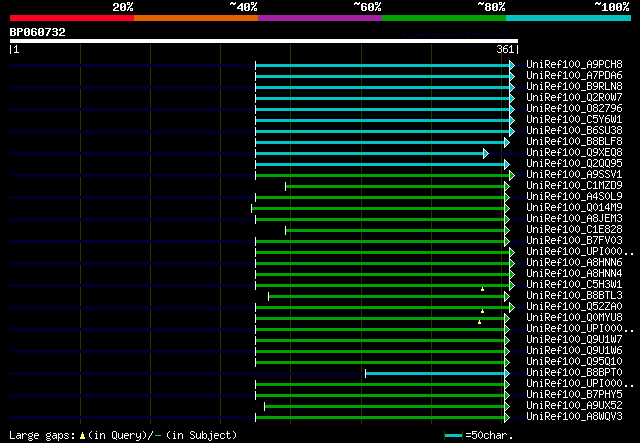This screenshot has width=640, height=443.
Task: Open hit UniRef100_C5Y6W1
Action: 574,119
